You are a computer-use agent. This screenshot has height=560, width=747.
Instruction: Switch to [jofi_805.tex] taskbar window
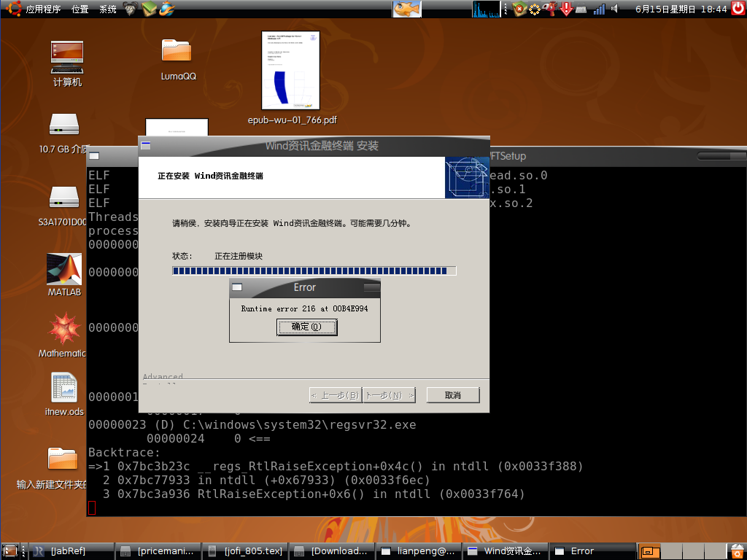[245, 551]
